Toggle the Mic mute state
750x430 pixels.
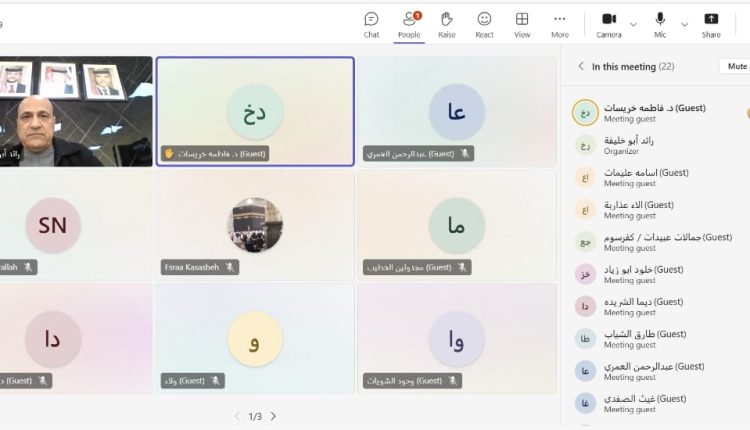coord(660,24)
